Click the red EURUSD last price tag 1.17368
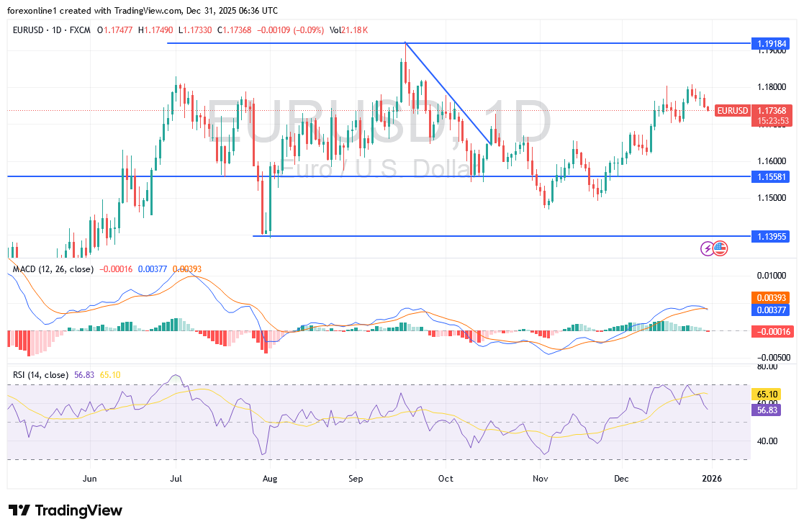 [771, 112]
